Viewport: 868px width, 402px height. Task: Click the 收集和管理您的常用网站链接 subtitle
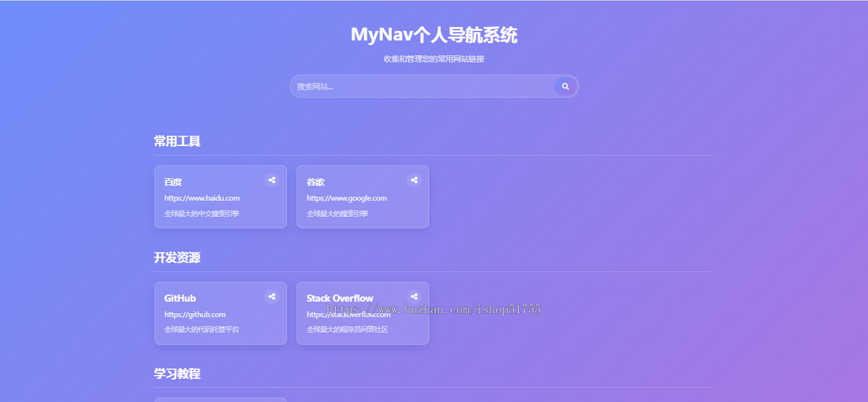(x=434, y=59)
